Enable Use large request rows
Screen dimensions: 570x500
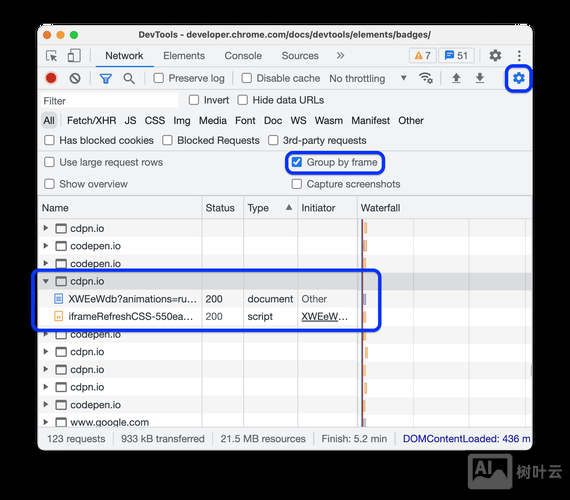[49, 162]
